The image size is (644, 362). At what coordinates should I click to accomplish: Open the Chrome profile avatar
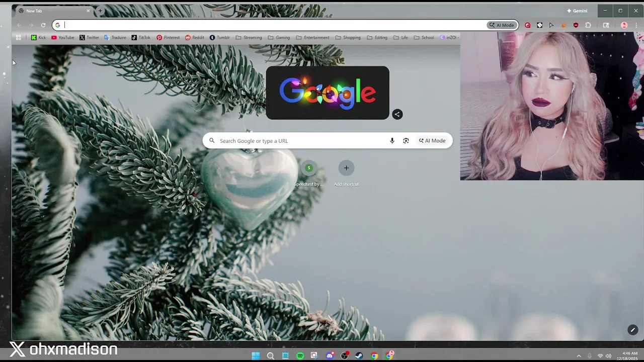(x=624, y=25)
